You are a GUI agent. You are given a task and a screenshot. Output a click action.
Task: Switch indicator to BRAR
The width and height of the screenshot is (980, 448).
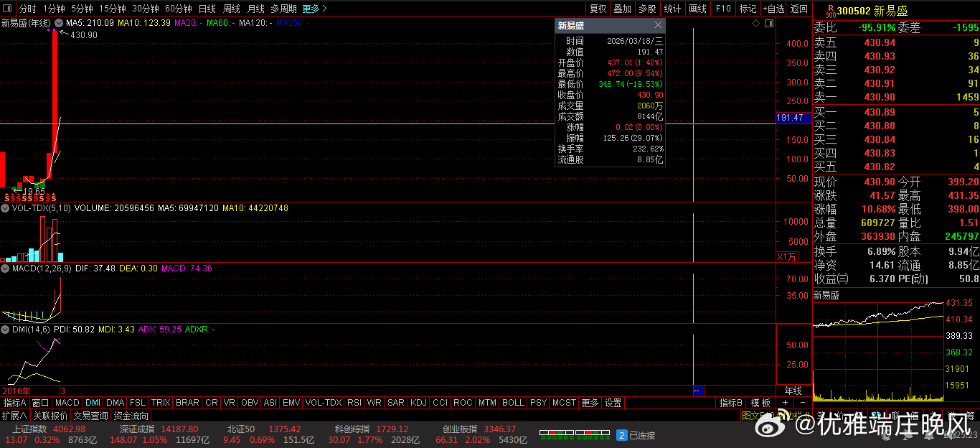pyautogui.click(x=187, y=403)
